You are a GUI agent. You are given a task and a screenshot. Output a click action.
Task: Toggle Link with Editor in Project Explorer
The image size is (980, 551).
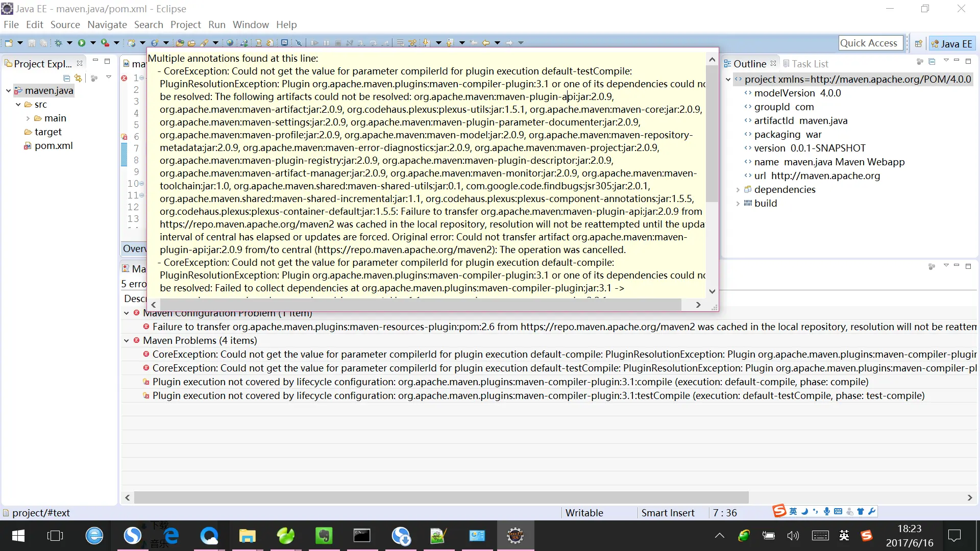coord(78,78)
